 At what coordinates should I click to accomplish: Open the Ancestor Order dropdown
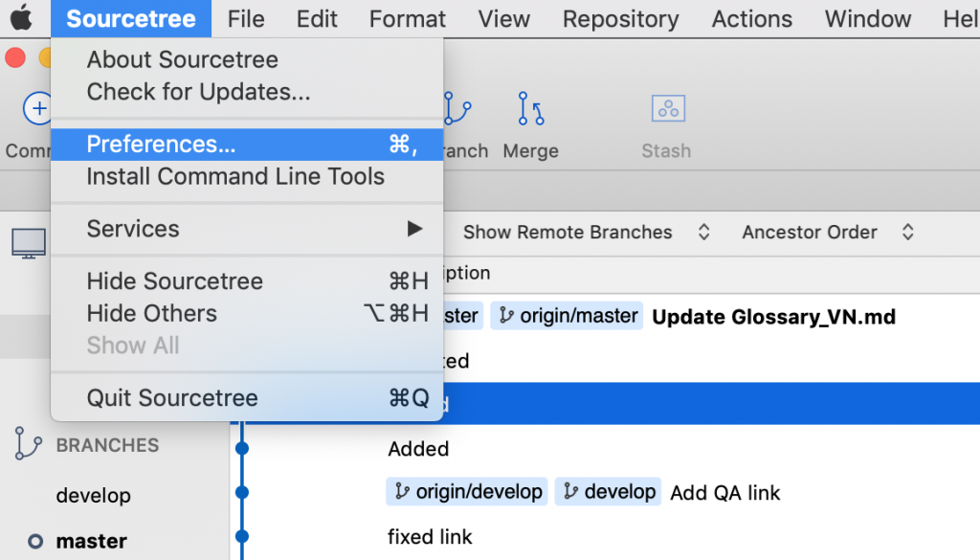828,232
